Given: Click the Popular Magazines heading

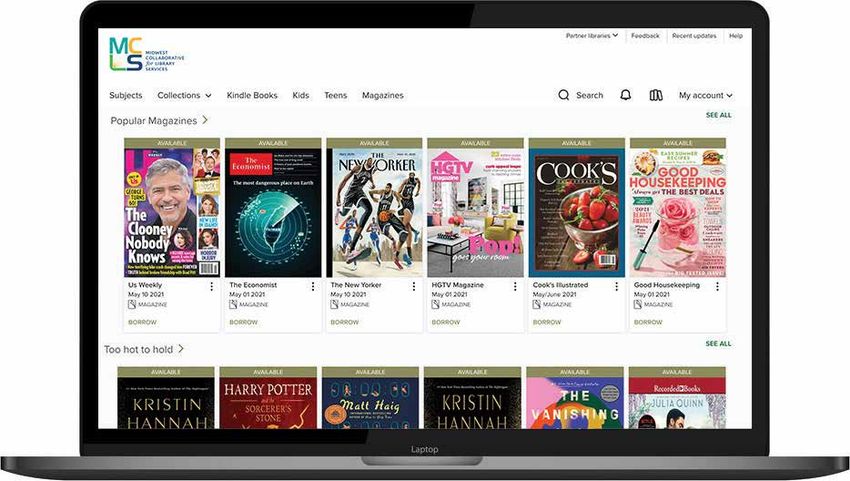Looking at the screenshot, I should (x=154, y=120).
